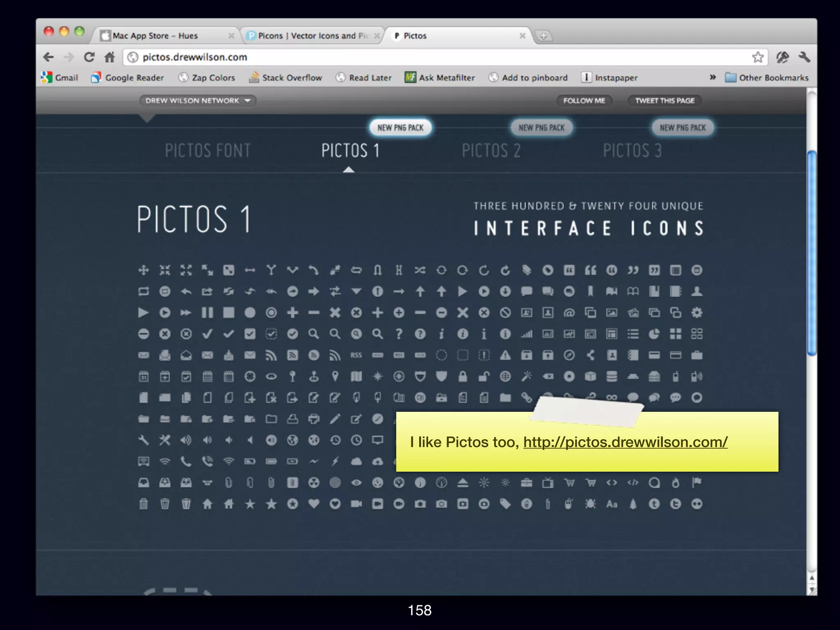Click the RSS text icon

pos(356,355)
